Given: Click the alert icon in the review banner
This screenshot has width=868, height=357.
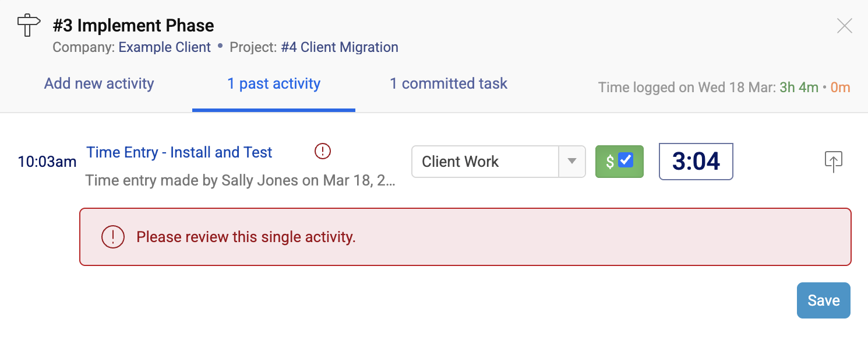Looking at the screenshot, I should click(x=113, y=237).
